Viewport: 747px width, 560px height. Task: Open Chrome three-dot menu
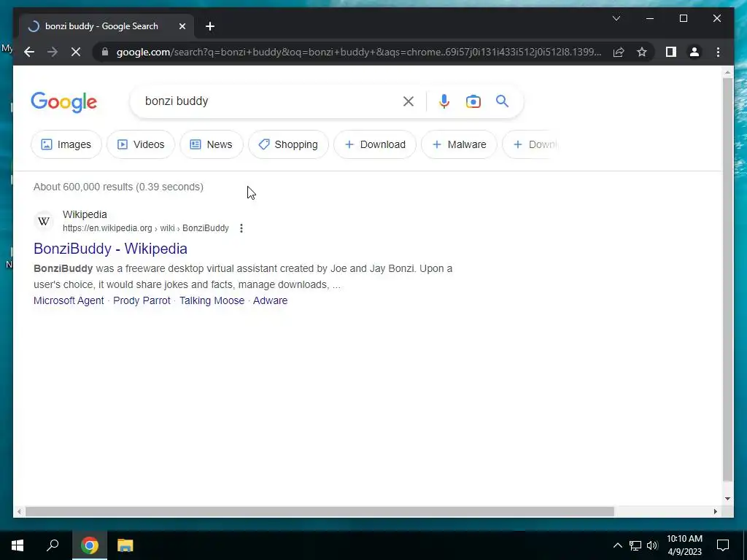pyautogui.click(x=718, y=52)
